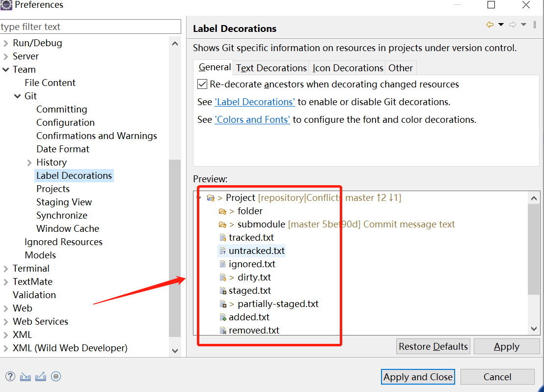Click the Export preferences icon
Viewport: 544px width, 392px height.
41,377
